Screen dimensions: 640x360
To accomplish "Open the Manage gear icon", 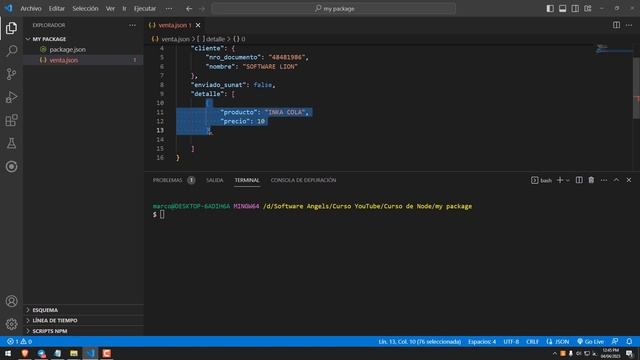I will click(x=11, y=324).
